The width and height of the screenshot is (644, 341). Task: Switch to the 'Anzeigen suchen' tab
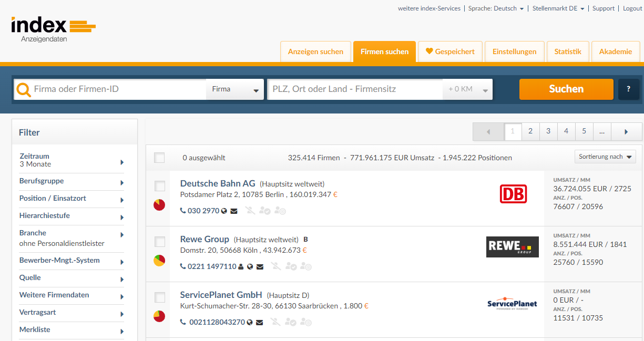point(315,51)
